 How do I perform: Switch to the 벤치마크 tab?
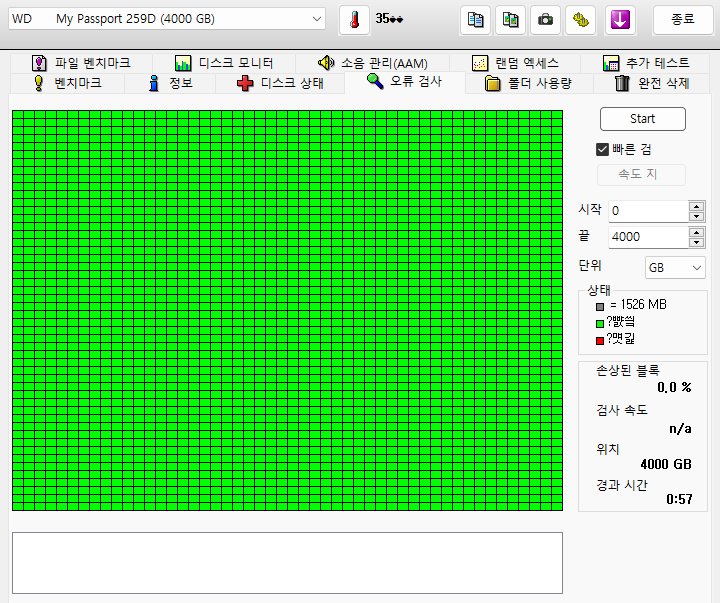pyautogui.click(x=68, y=83)
